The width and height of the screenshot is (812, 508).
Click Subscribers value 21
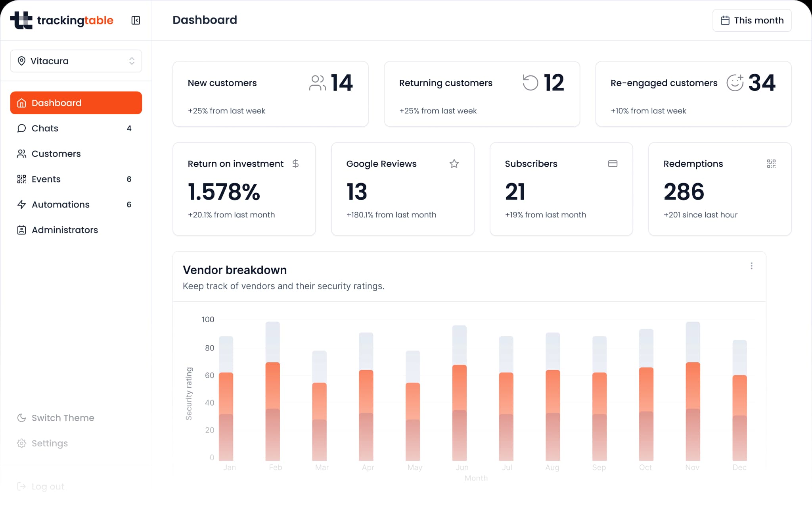pos(515,192)
